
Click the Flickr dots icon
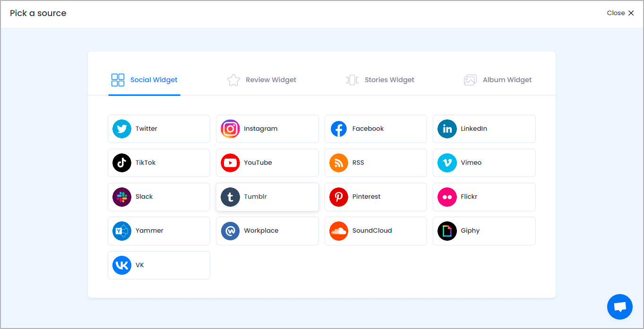(447, 197)
